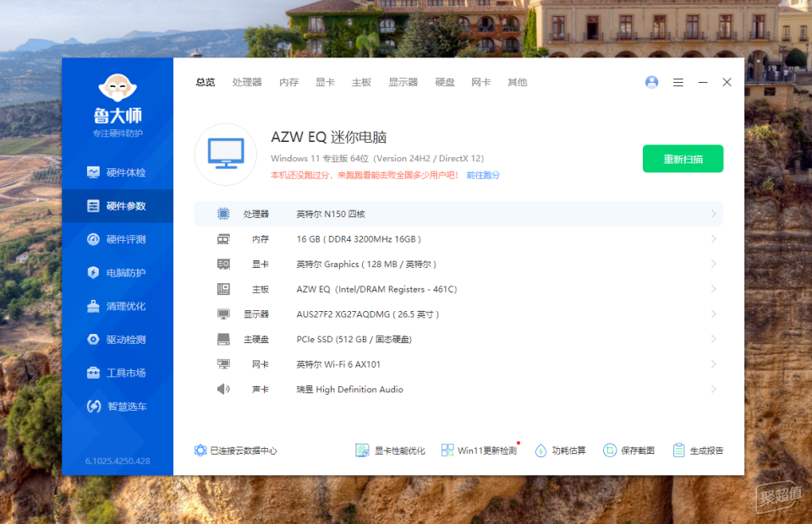Switch to the 处理器 tab
The image size is (812, 524).
click(x=247, y=82)
